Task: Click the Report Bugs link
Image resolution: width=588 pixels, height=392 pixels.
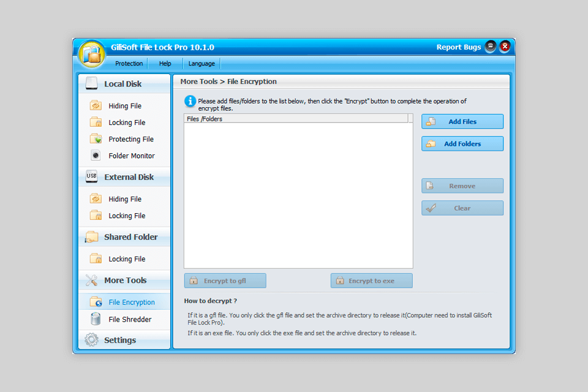Action: [459, 47]
